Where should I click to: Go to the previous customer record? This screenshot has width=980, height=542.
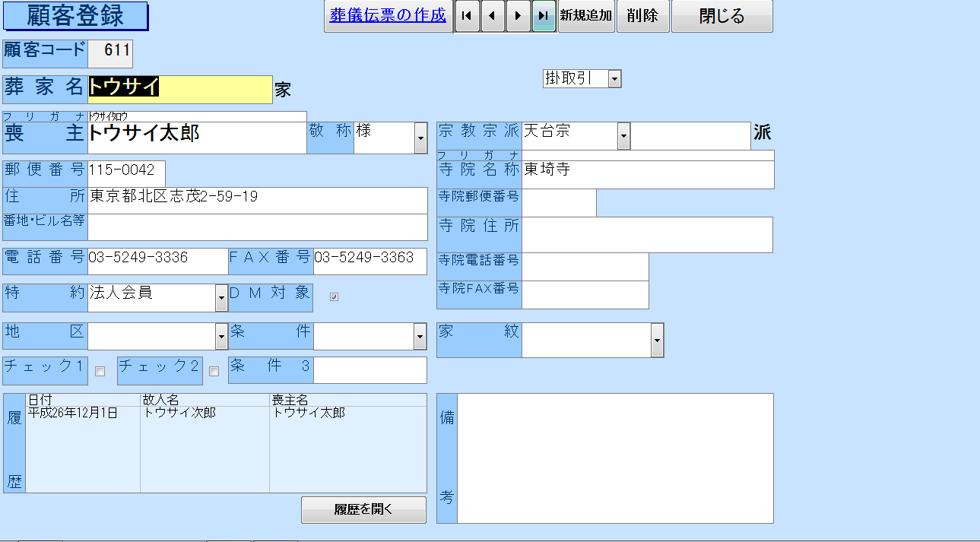click(x=493, y=16)
